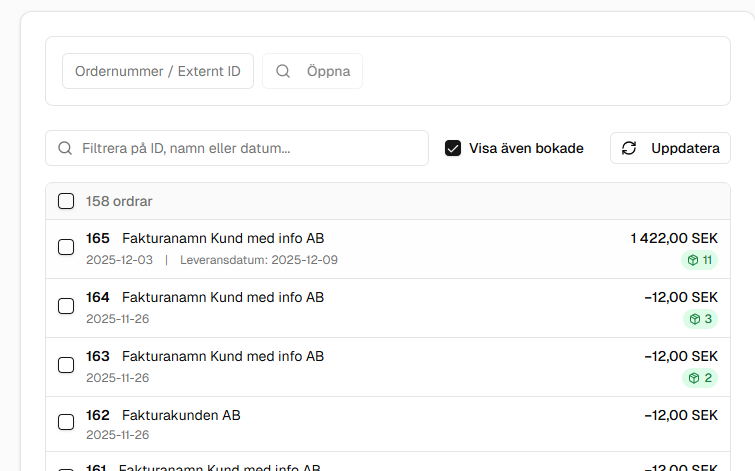Tick the checkbox for order 164
The height and width of the screenshot is (471, 755).
(66, 306)
